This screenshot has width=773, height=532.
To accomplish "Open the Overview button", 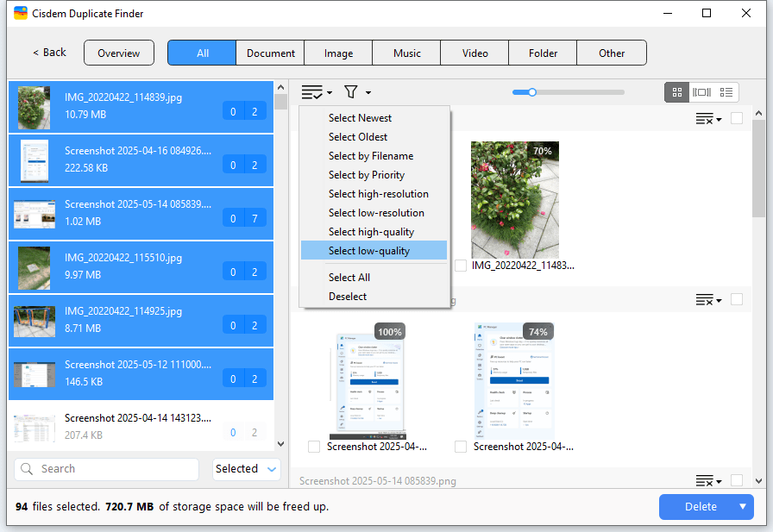I will click(119, 53).
